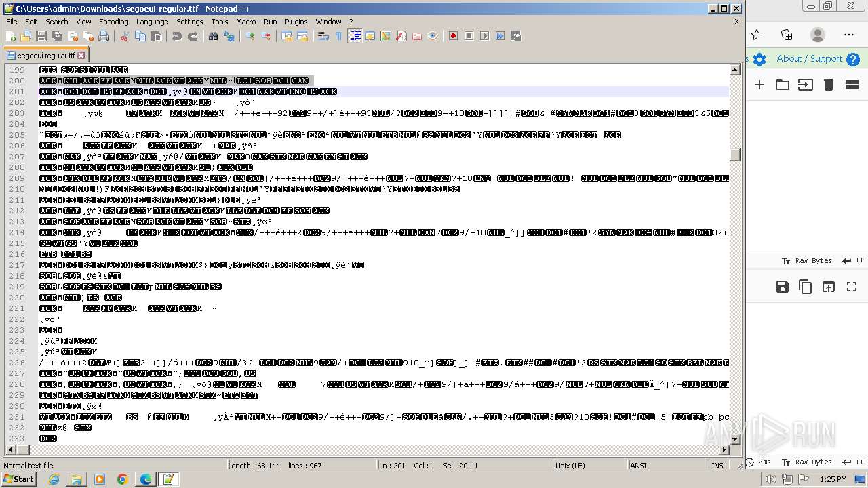Screen dimensions: 868x488
Task: Click the Synchronize horizontal scrolling icon
Action: (x=302, y=36)
